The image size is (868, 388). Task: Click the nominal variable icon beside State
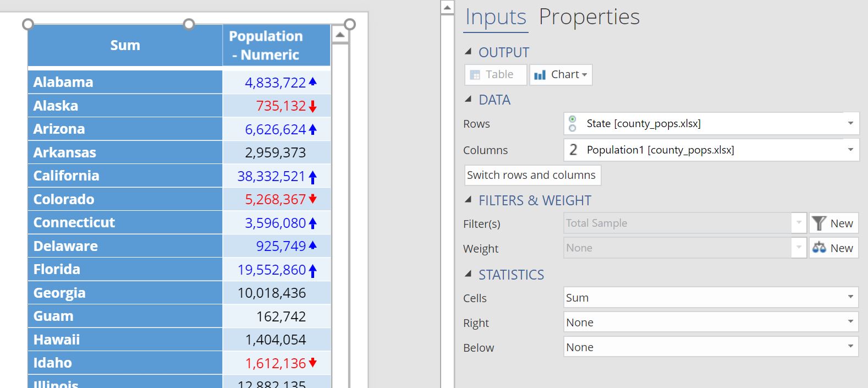pyautogui.click(x=573, y=124)
